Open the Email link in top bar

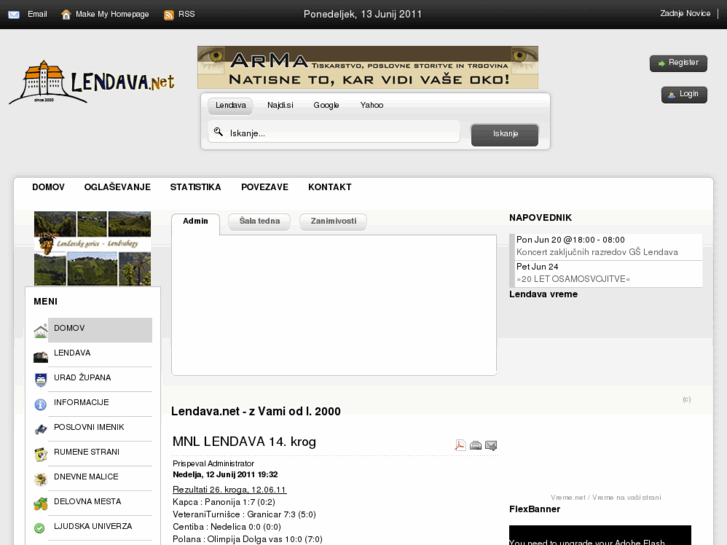(x=37, y=14)
